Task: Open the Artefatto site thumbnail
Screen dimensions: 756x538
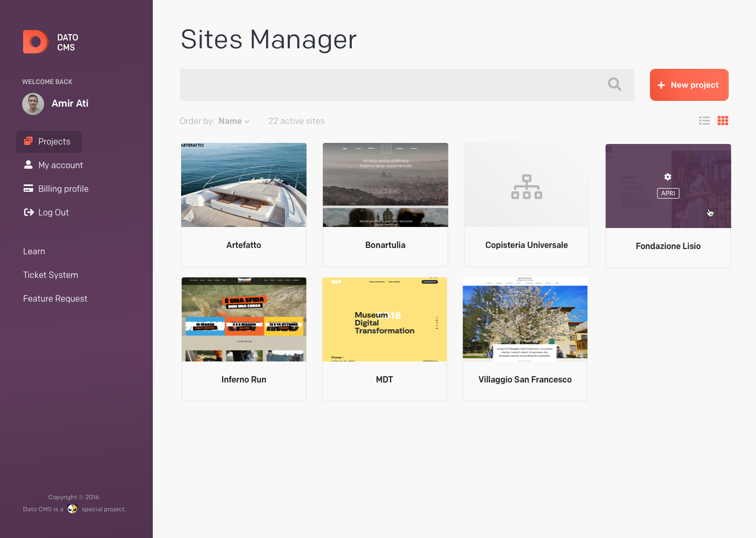Action: point(244,185)
